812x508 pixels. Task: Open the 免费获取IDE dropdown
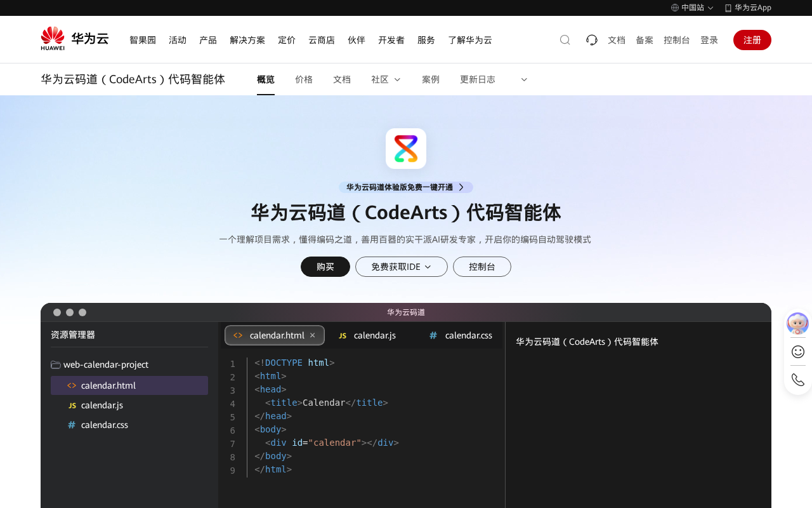(402, 267)
